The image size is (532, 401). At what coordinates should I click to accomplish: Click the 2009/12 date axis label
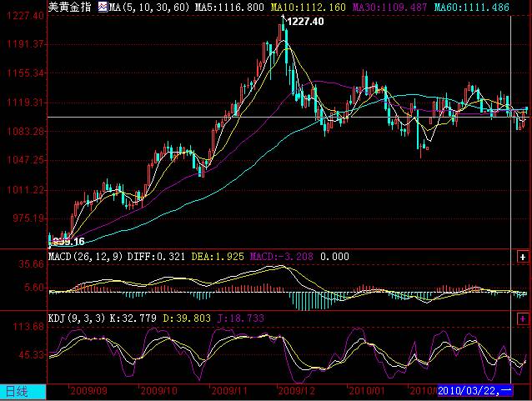(296, 391)
